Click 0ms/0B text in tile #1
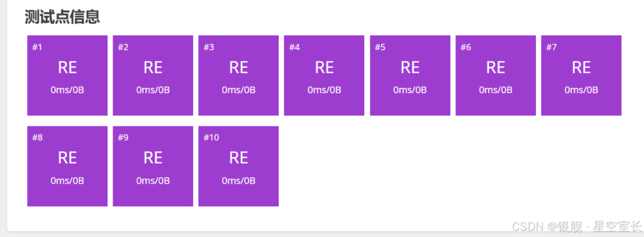This screenshot has height=237, width=644. [x=67, y=90]
